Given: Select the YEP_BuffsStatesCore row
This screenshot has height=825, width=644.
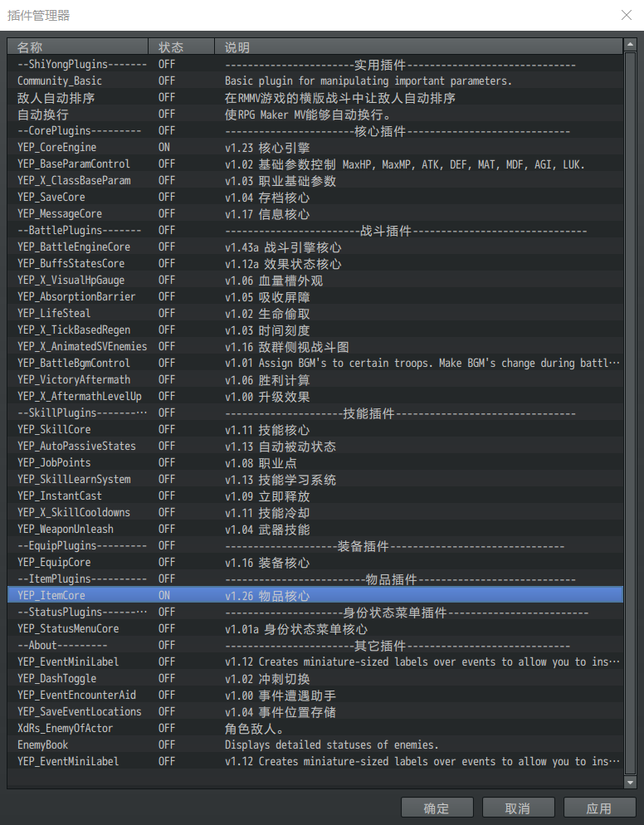Looking at the screenshot, I should pos(315,264).
